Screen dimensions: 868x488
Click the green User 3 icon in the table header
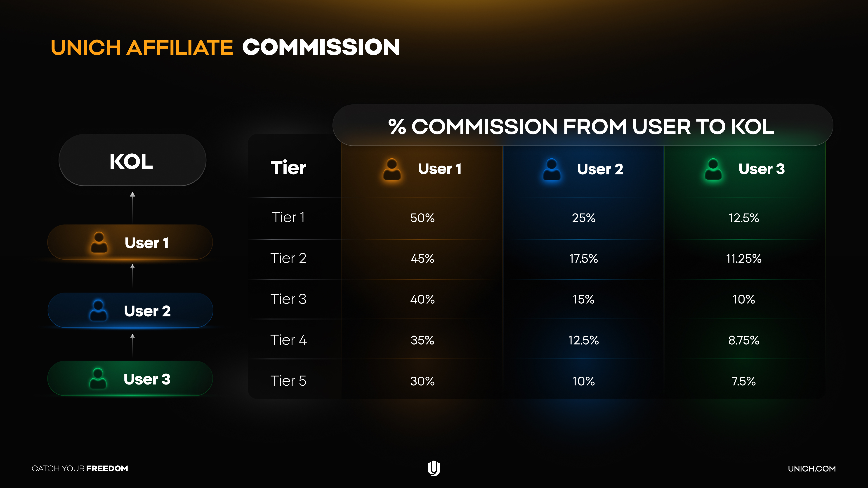pos(713,169)
